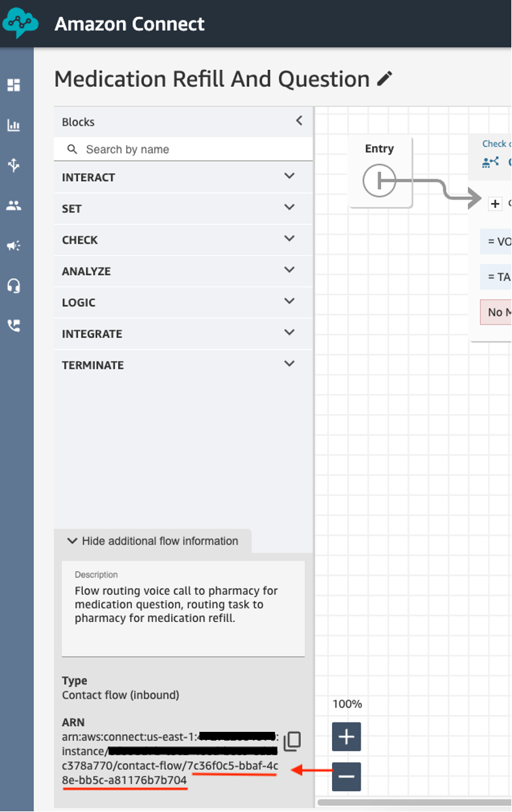512x812 pixels.
Task: Collapse the Blocks panel arrow
Action: (299, 121)
